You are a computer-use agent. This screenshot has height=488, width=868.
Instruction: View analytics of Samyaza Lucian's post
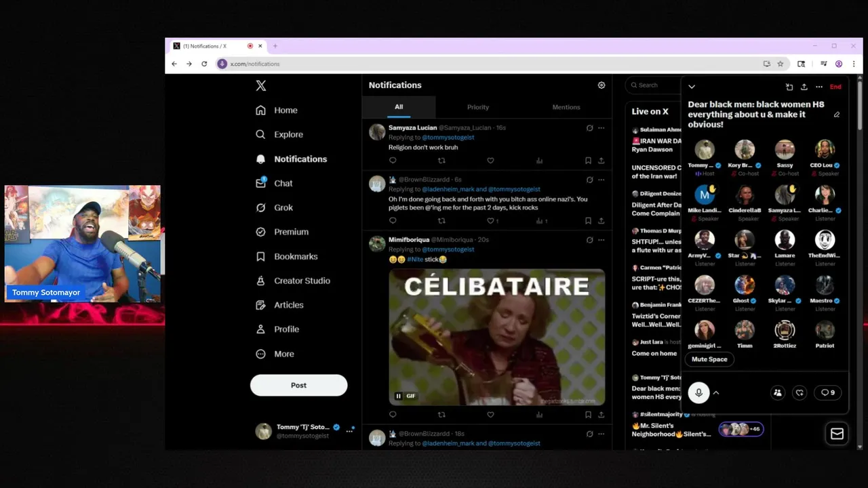[x=539, y=161]
